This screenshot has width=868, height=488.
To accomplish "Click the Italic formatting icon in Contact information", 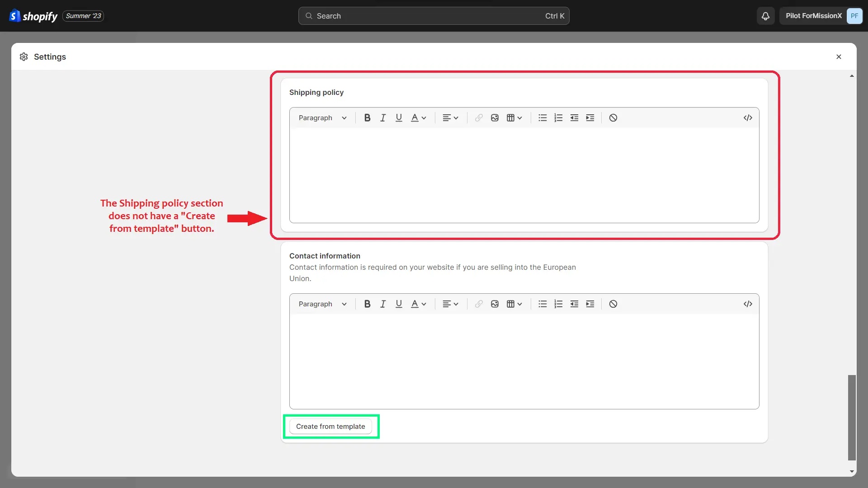I will pyautogui.click(x=383, y=304).
